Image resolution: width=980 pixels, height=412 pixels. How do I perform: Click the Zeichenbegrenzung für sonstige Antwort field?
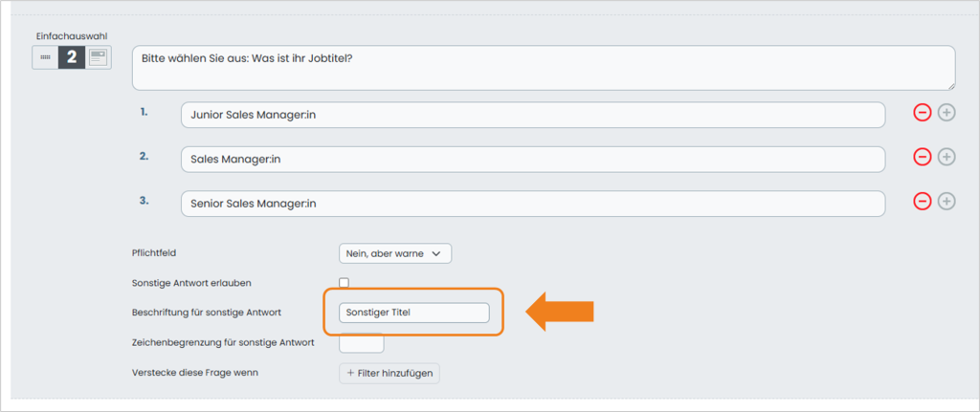click(x=361, y=343)
